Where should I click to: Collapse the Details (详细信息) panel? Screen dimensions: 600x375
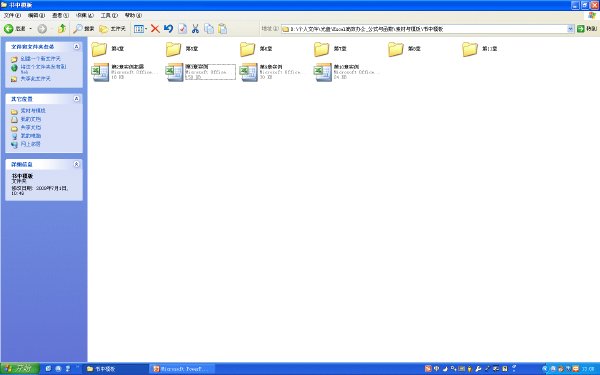coord(77,164)
